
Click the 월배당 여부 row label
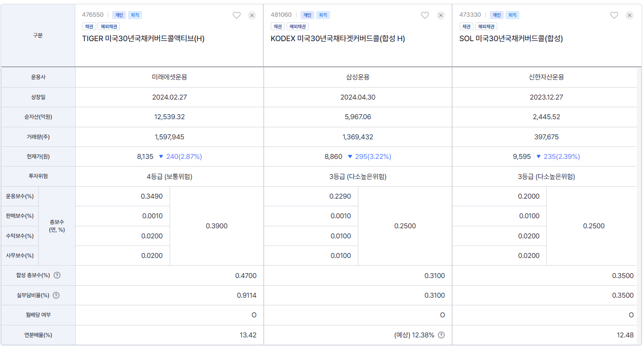(x=38, y=315)
